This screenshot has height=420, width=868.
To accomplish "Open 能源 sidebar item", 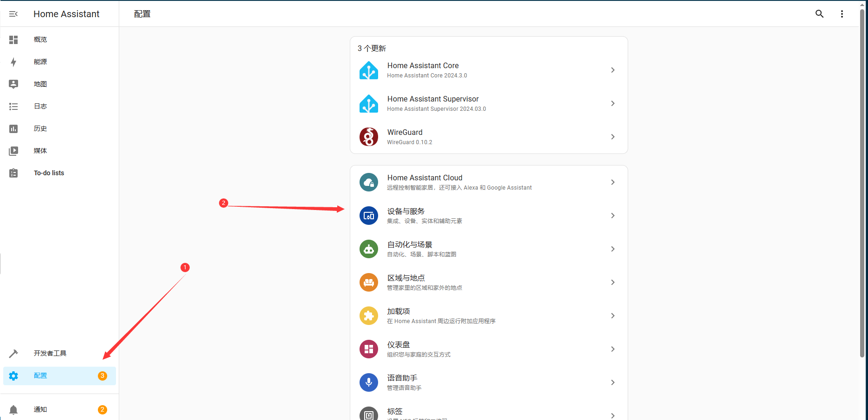I will pos(40,62).
